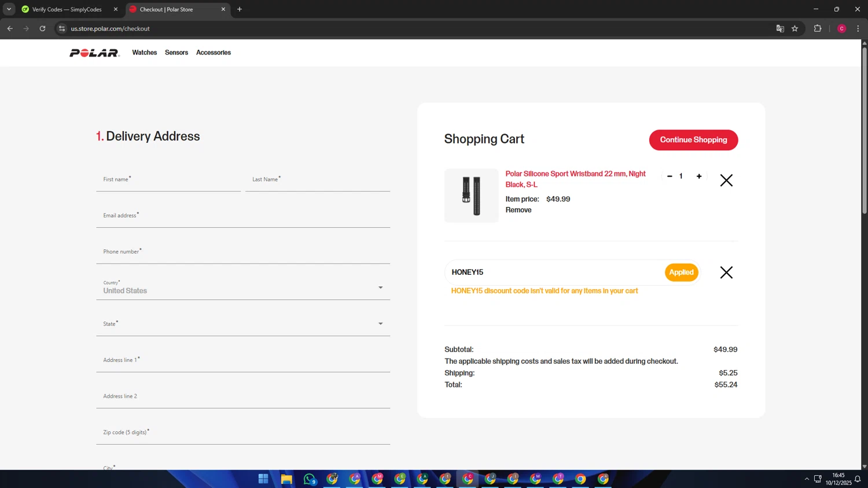Open a new browser tab

[x=240, y=9]
